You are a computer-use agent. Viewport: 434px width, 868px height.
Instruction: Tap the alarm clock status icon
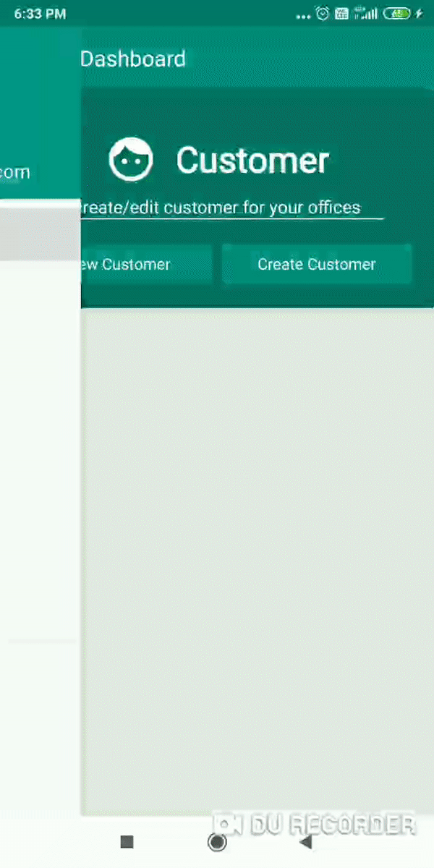323,13
